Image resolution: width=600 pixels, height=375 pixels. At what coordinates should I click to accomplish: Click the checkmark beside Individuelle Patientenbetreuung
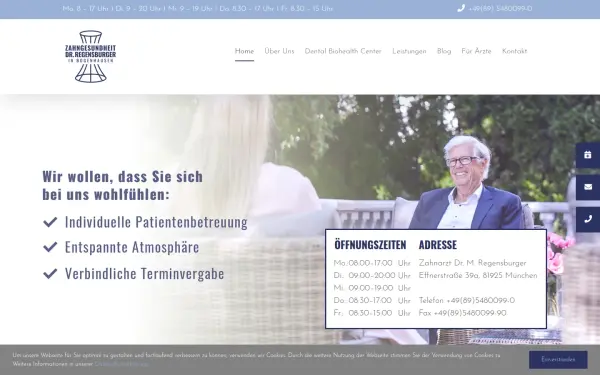click(50, 222)
